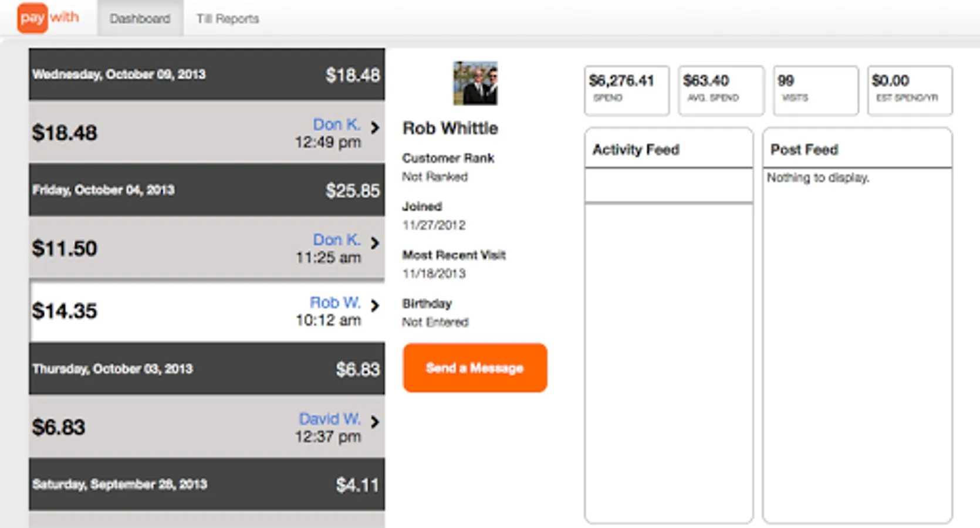Open Don K. link at 12:49 pm
Screen dimensions: 980x528
[x=336, y=124]
